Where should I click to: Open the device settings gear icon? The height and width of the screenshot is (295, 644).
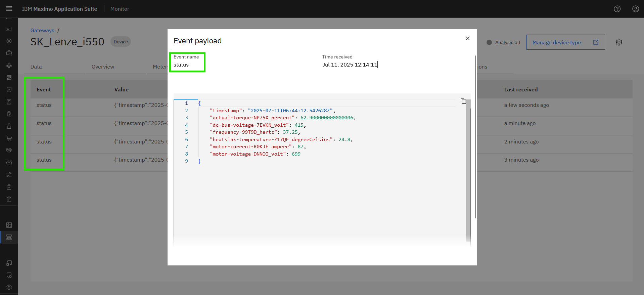(x=619, y=42)
